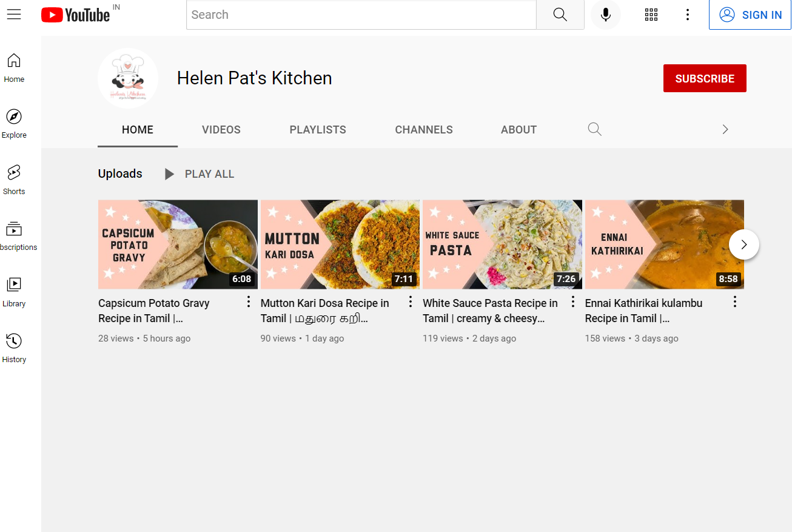
Task: Open options menu for White Sauce Pasta video
Action: coord(572,302)
